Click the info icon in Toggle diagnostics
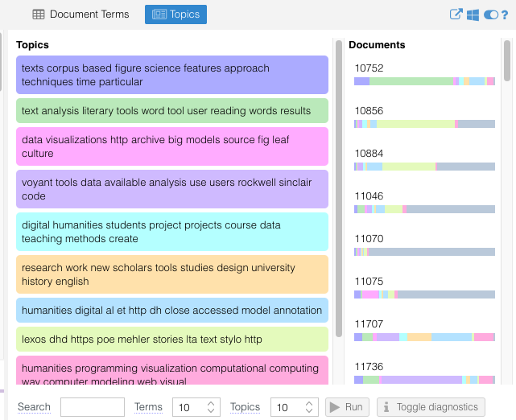The height and width of the screenshot is (420, 516). (386, 407)
